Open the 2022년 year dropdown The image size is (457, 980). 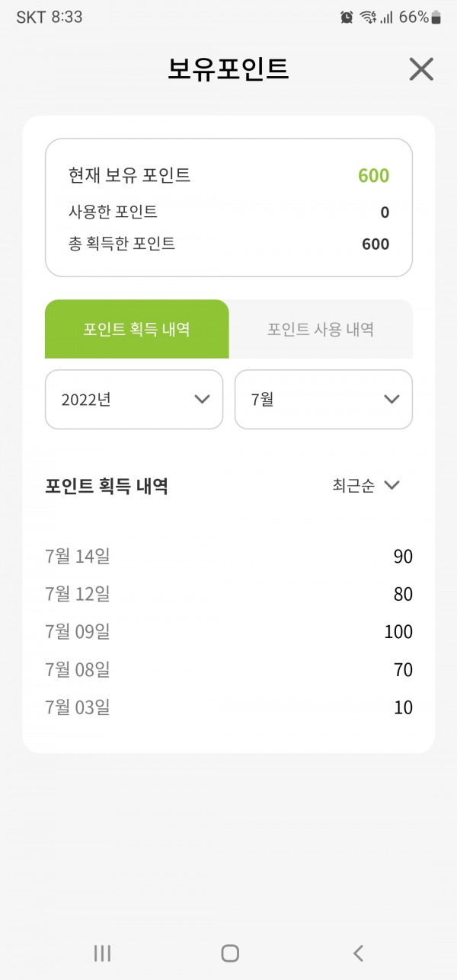click(x=134, y=399)
